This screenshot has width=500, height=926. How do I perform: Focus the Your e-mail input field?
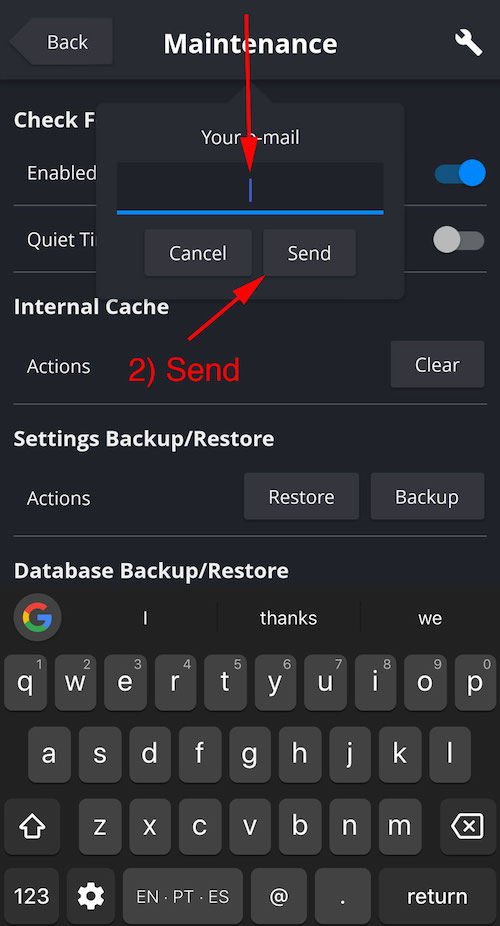click(250, 188)
